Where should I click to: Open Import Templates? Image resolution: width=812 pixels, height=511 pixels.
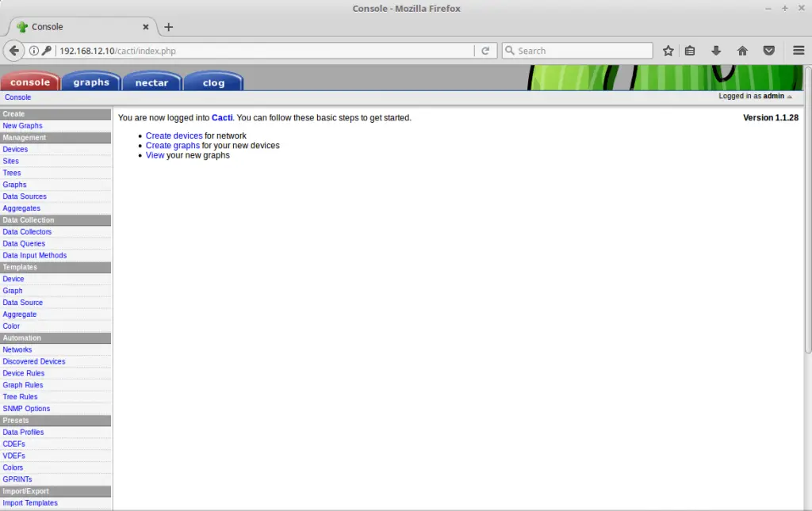pos(30,503)
